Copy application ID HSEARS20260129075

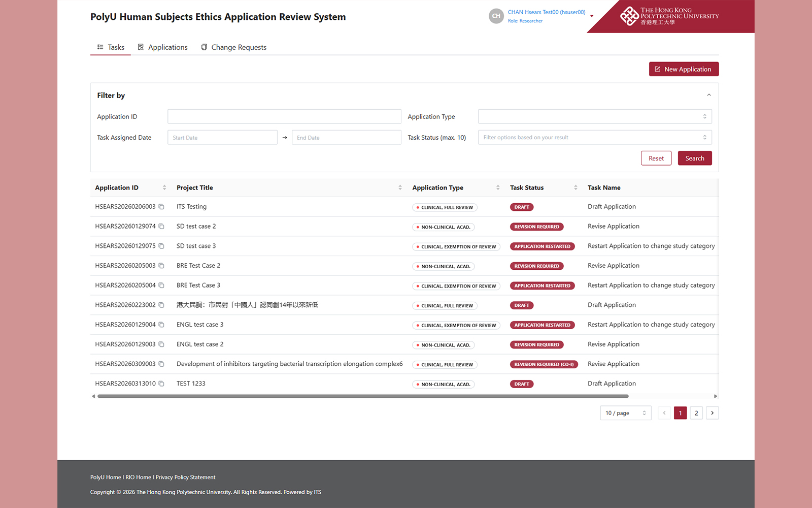[161, 246]
